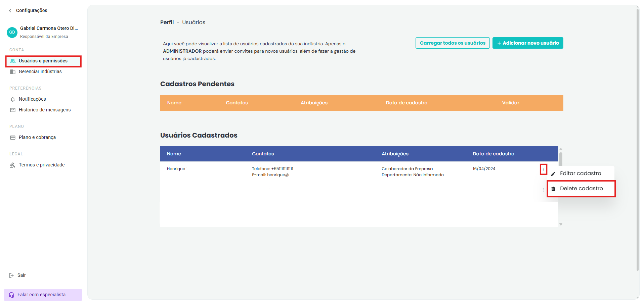644x304 pixels.
Task: Click the bell icon for Notificações
Action: click(x=13, y=99)
